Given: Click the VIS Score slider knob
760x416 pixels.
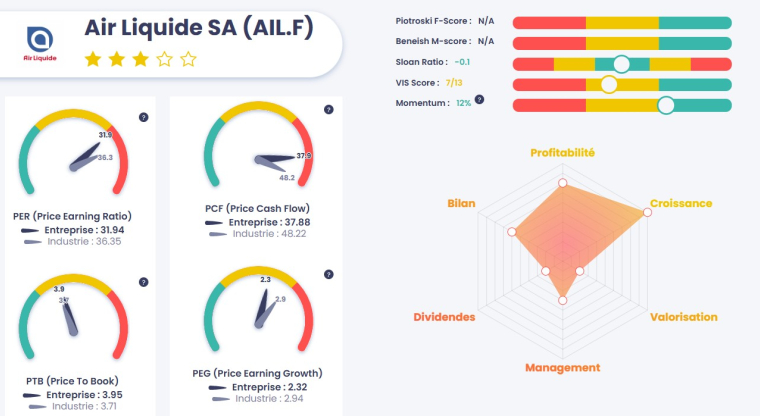Looking at the screenshot, I should point(608,84).
